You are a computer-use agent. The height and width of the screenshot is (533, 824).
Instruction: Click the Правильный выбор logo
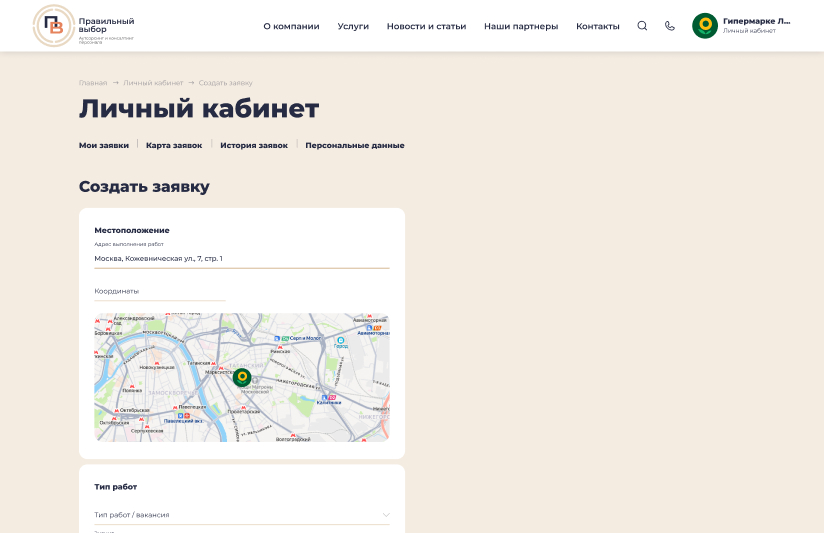84,26
